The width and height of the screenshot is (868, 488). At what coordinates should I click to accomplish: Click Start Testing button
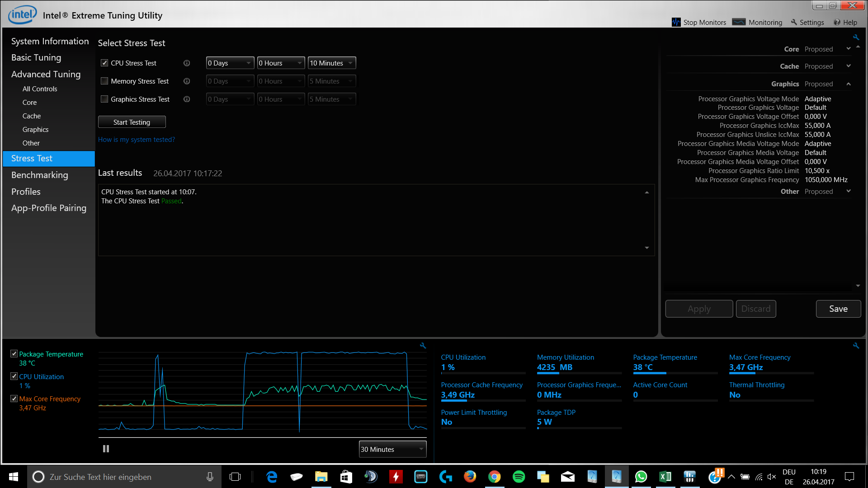(132, 122)
